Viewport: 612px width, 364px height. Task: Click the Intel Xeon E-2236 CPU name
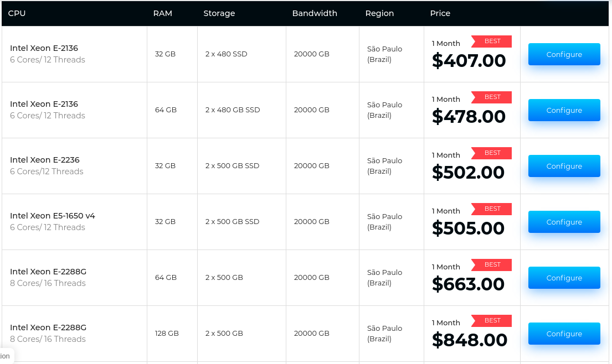pos(45,160)
